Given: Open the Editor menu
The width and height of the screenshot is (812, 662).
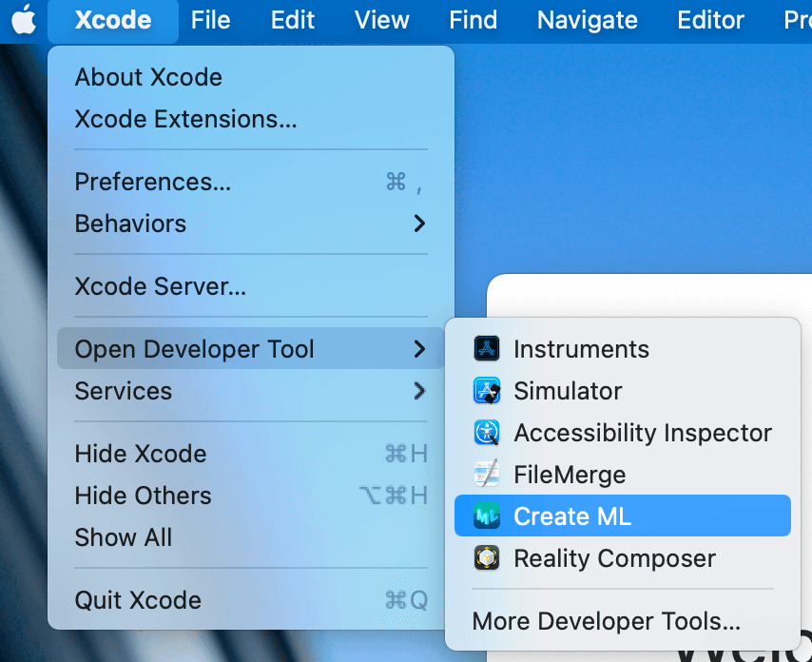Looking at the screenshot, I should click(710, 20).
